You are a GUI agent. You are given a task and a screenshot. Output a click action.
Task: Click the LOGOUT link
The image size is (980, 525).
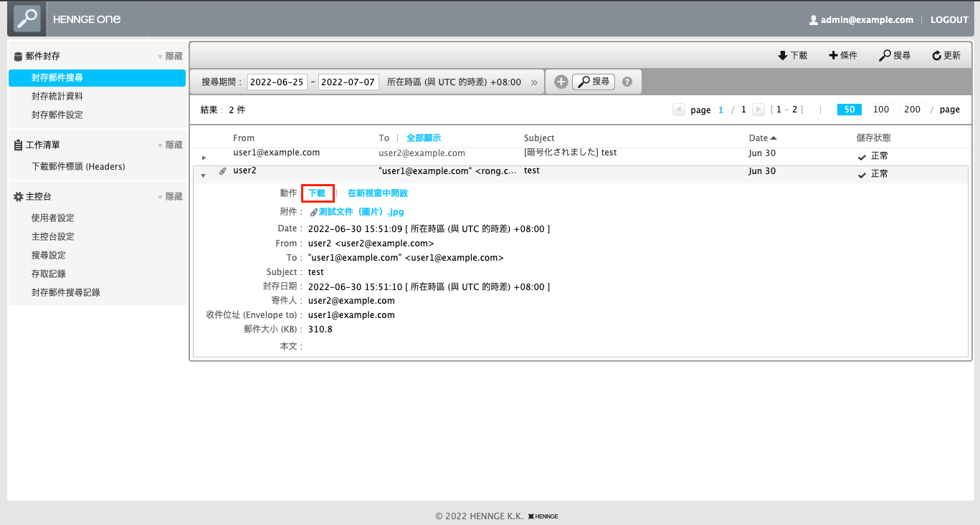point(949,20)
